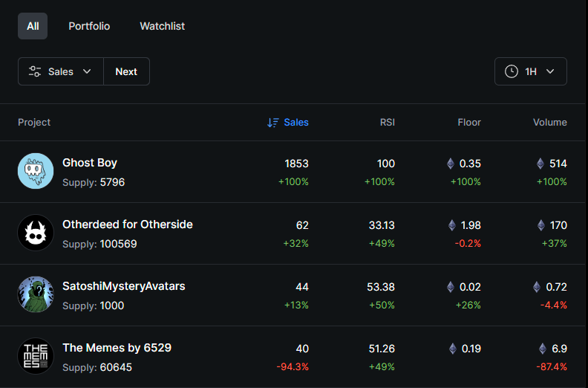Click Otherdeed volume change +37%
This screenshot has height=388, width=588.
[x=555, y=243]
